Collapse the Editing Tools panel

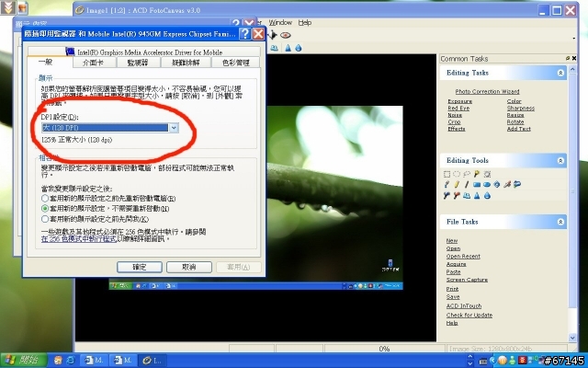pyautogui.click(x=560, y=161)
